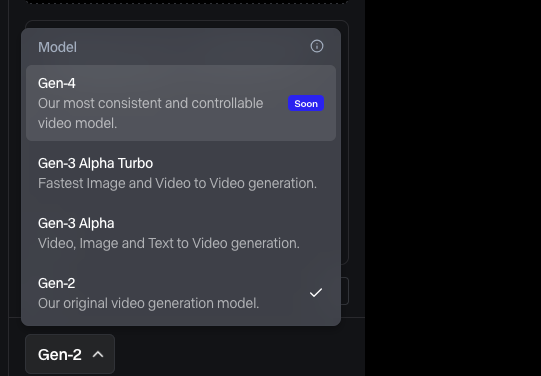Click the Model header label

point(57,47)
